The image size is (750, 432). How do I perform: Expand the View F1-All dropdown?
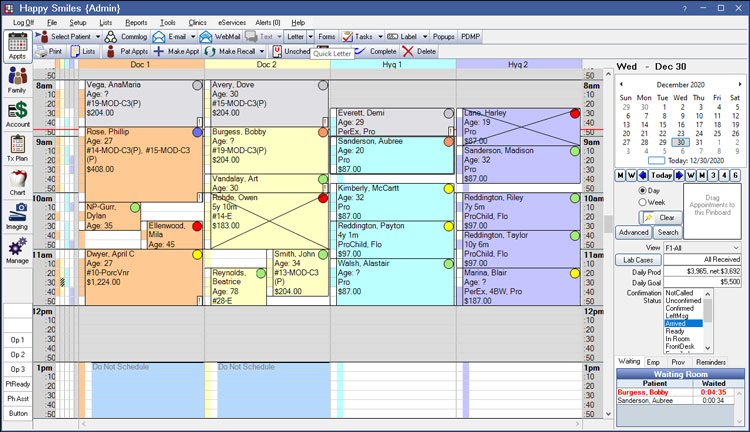734,247
